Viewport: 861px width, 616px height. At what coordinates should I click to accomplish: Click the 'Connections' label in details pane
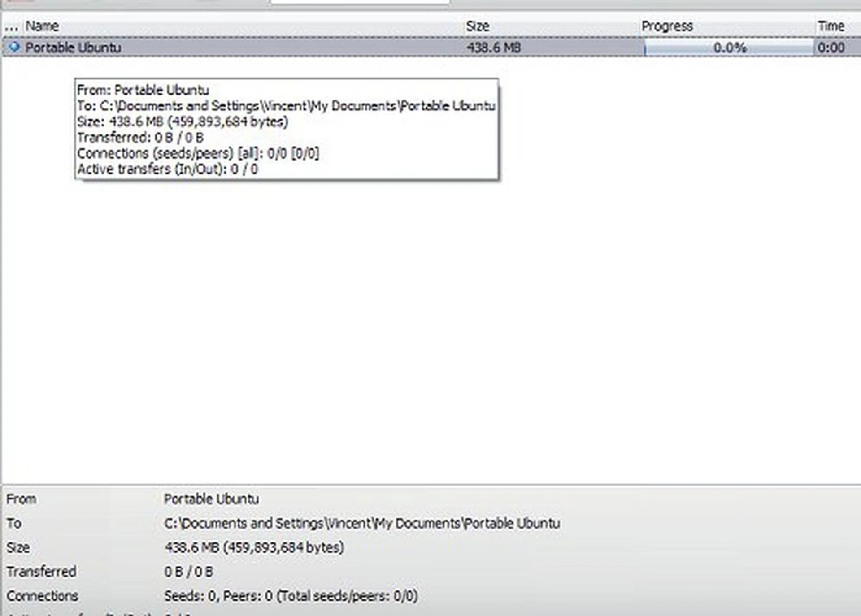(x=42, y=596)
